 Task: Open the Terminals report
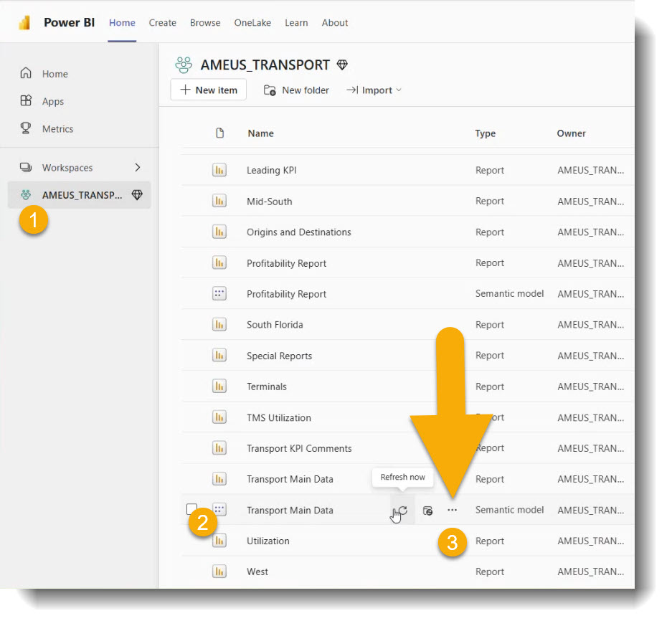tap(267, 386)
